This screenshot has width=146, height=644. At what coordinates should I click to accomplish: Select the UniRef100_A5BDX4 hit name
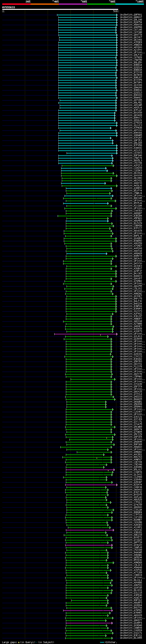pyautogui.click(x=131, y=45)
